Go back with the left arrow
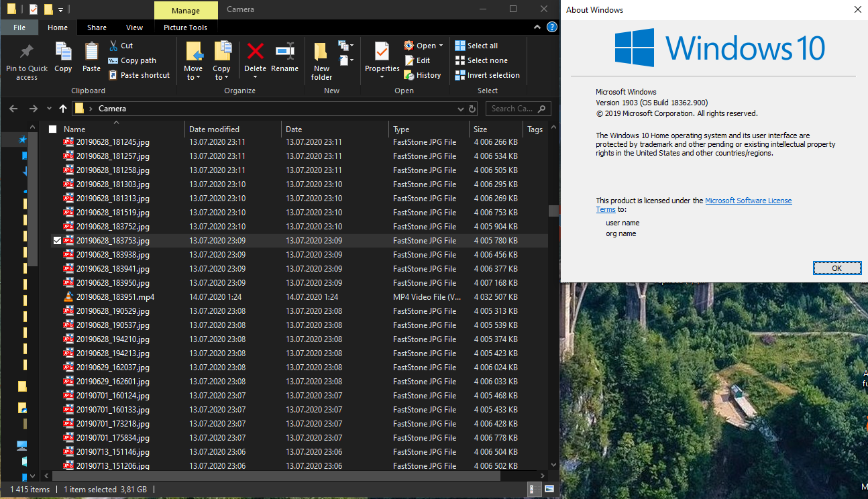 13,109
